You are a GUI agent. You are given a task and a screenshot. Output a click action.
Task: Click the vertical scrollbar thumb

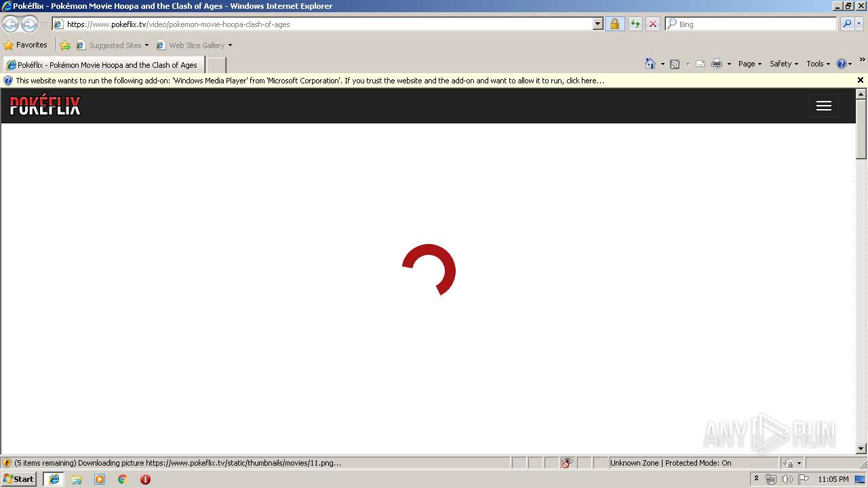coord(861,129)
